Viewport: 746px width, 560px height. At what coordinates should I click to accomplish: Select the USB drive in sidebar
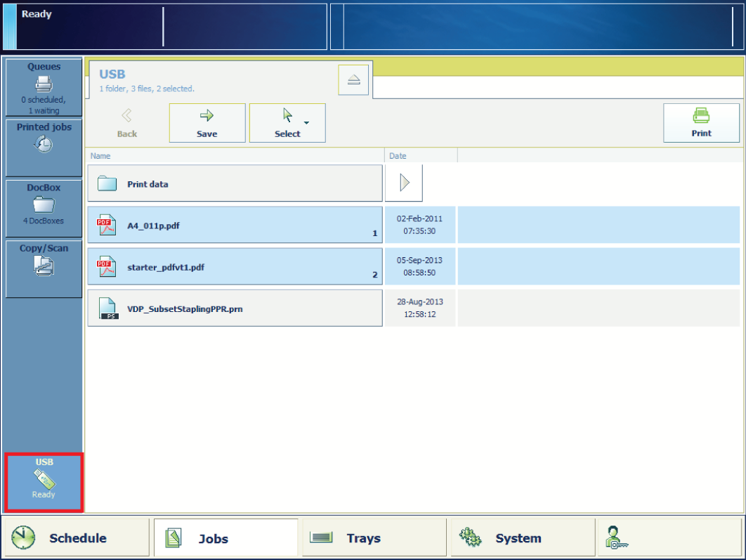44,482
